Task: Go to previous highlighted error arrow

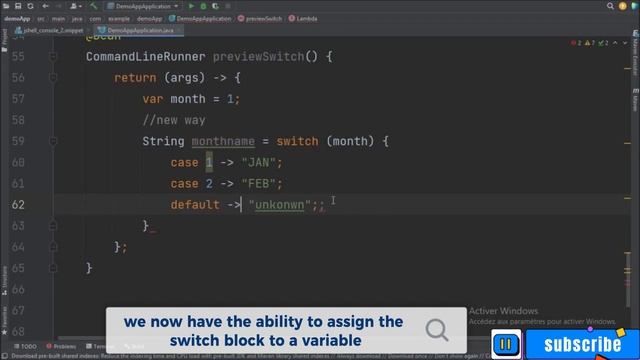Action: pos(615,43)
